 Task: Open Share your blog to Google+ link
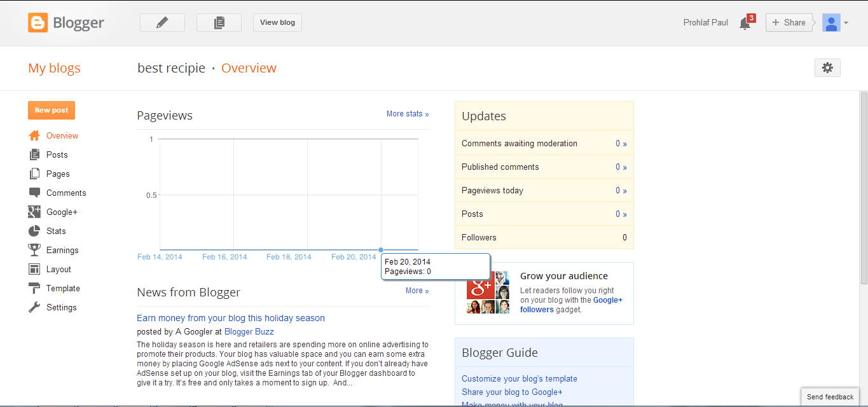512,392
